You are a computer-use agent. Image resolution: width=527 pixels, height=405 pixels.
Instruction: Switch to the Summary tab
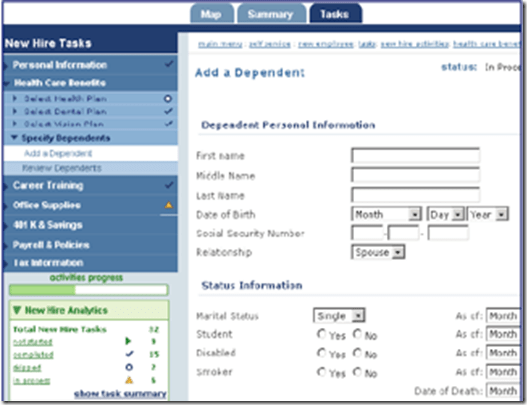click(x=271, y=14)
